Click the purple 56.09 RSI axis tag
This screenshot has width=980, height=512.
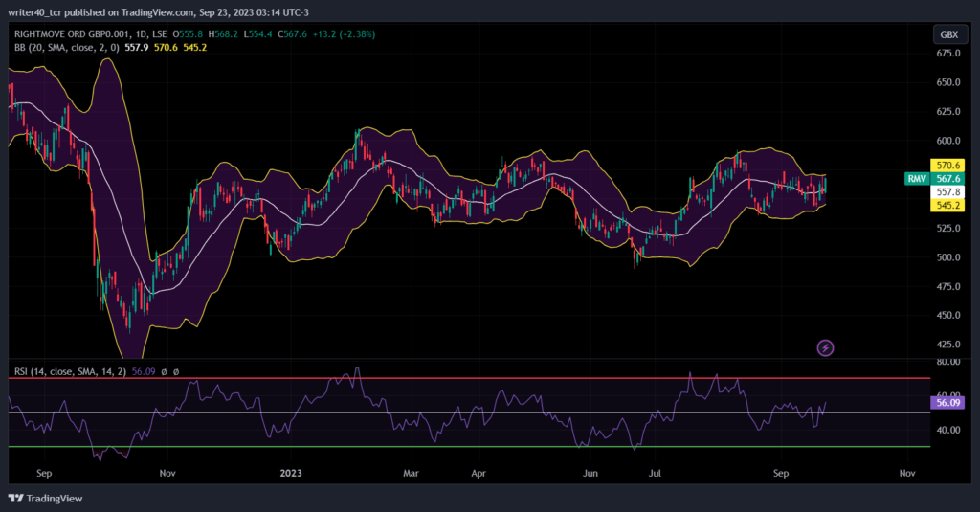(x=947, y=403)
